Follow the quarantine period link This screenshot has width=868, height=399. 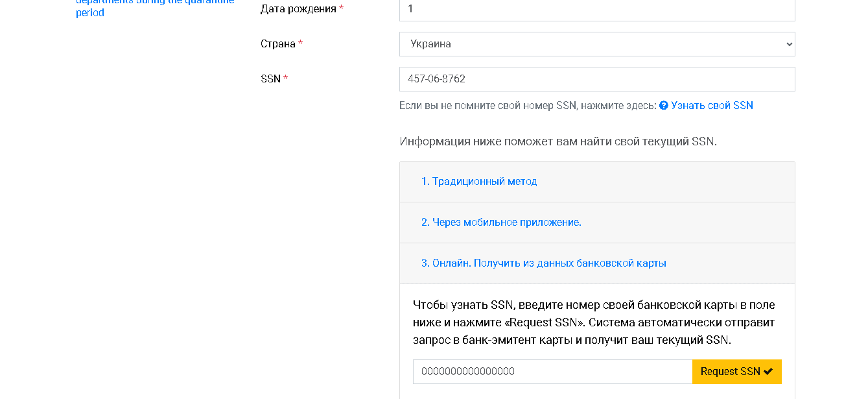(90, 12)
